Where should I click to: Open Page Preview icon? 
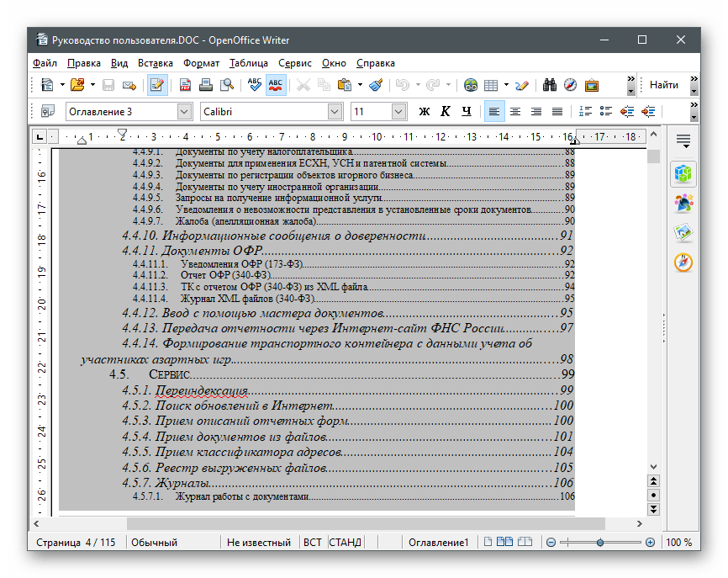click(227, 85)
